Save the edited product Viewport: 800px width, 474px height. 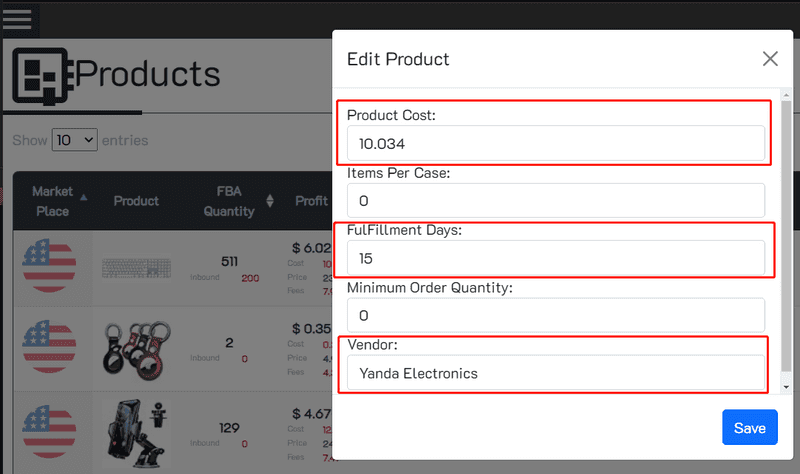tap(749, 428)
